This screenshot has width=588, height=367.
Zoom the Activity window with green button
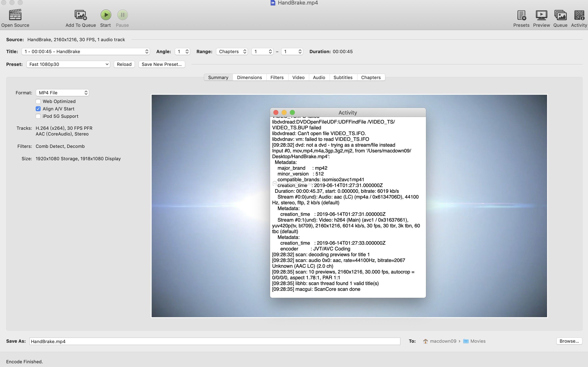(292, 112)
